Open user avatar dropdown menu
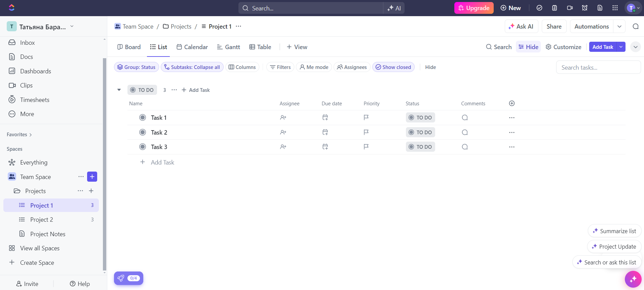Image resolution: width=644 pixels, height=290 pixels. tap(633, 8)
